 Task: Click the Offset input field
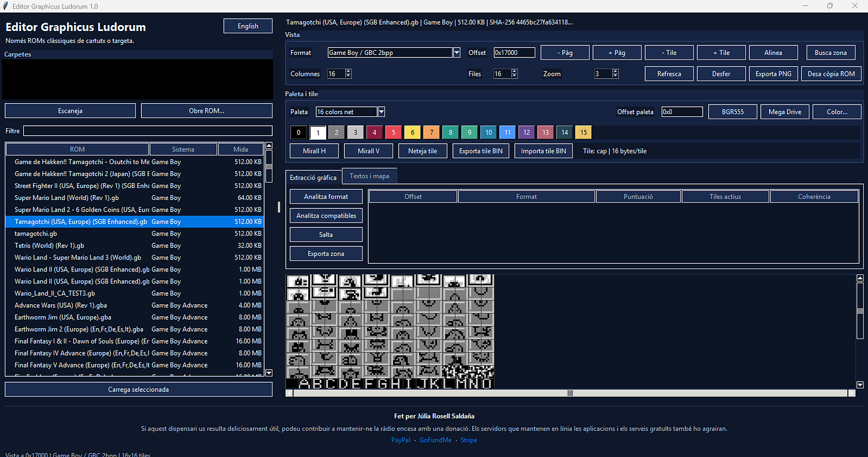tap(514, 53)
